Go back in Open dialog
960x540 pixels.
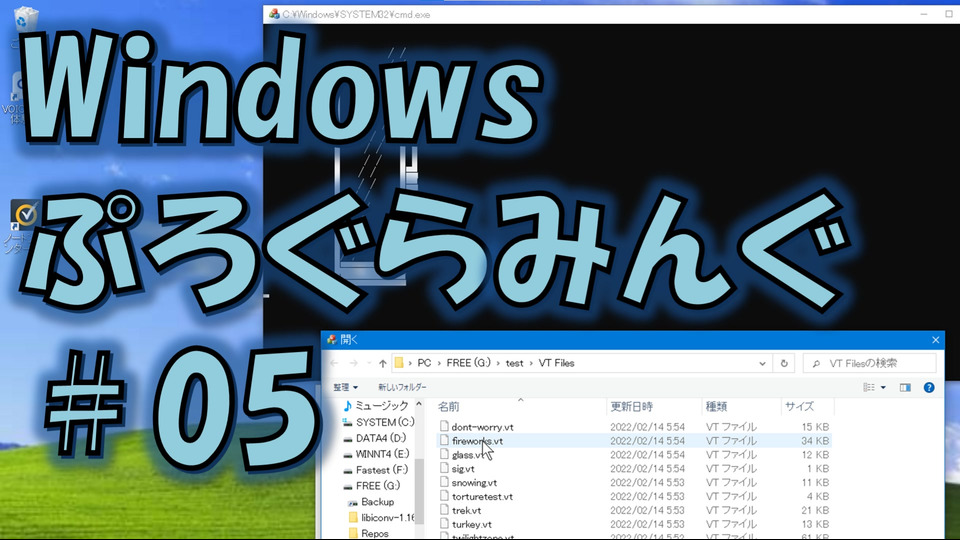pyautogui.click(x=334, y=364)
